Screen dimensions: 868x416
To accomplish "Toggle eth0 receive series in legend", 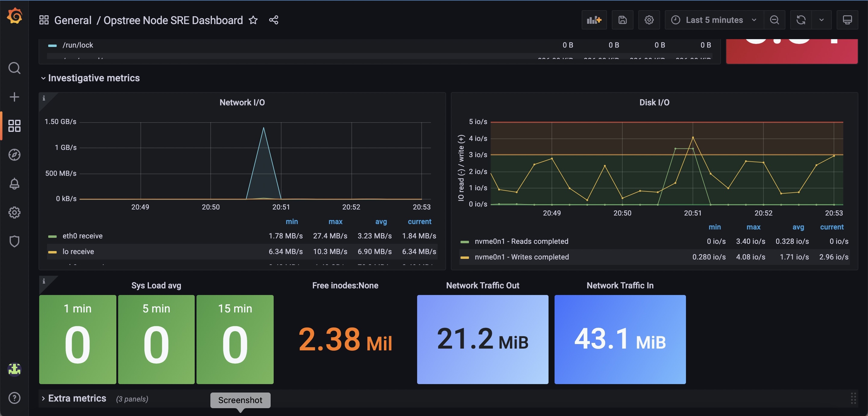I will [x=83, y=236].
